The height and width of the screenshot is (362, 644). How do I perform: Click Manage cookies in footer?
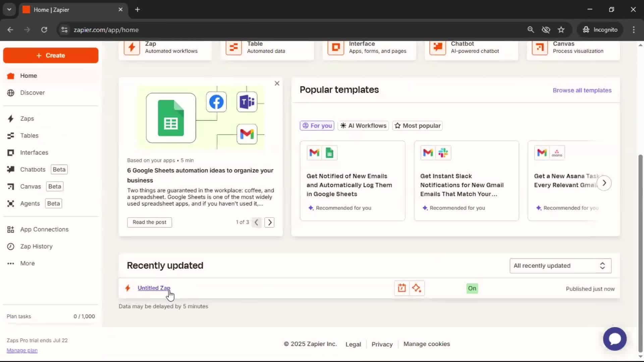(427, 344)
